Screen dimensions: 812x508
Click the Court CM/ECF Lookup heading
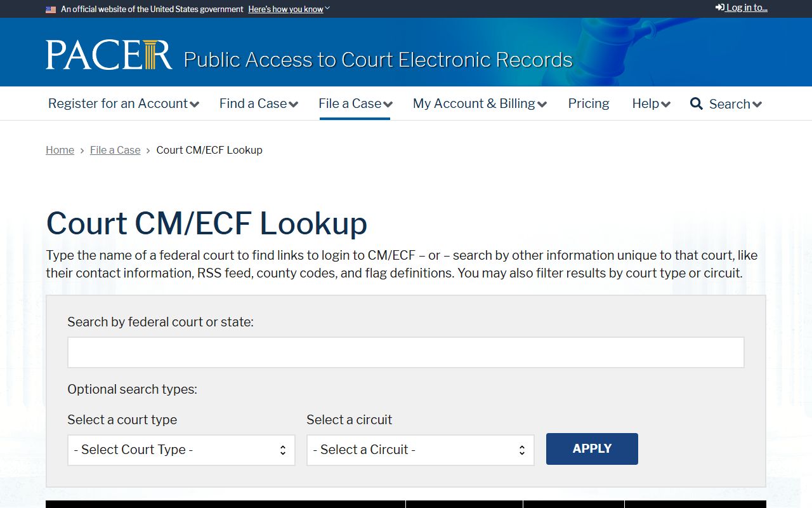click(x=207, y=224)
